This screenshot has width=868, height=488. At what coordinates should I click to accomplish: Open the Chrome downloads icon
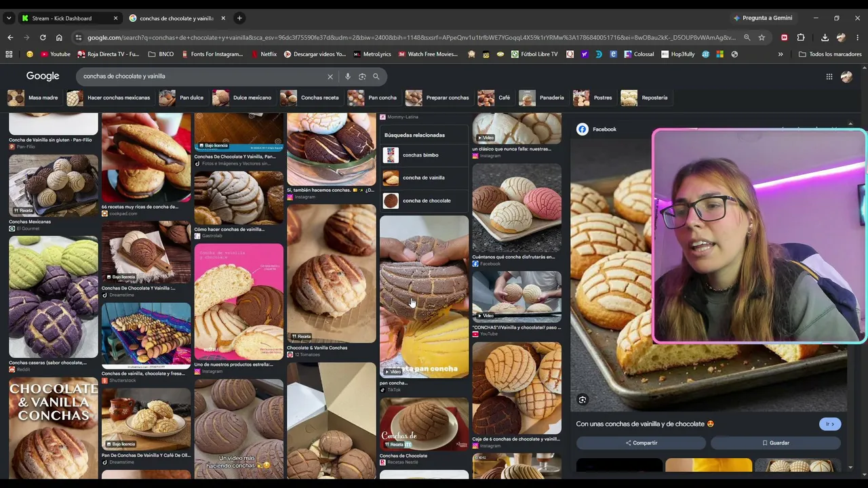click(x=825, y=38)
